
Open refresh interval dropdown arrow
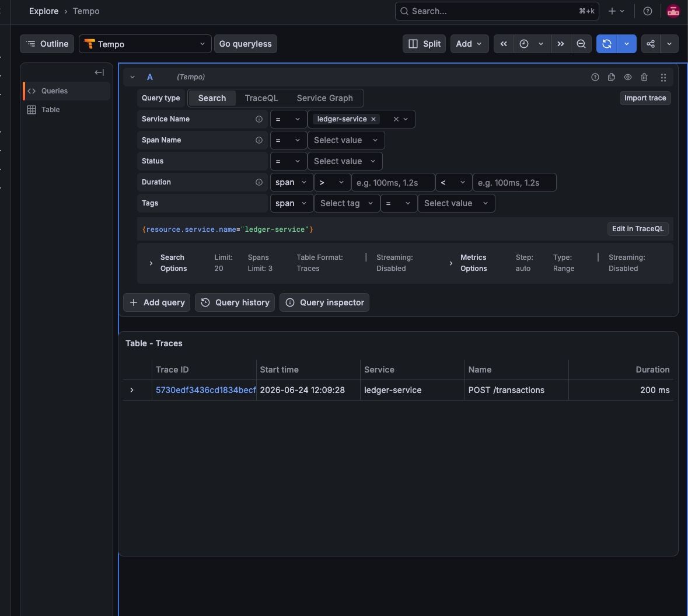click(x=627, y=44)
